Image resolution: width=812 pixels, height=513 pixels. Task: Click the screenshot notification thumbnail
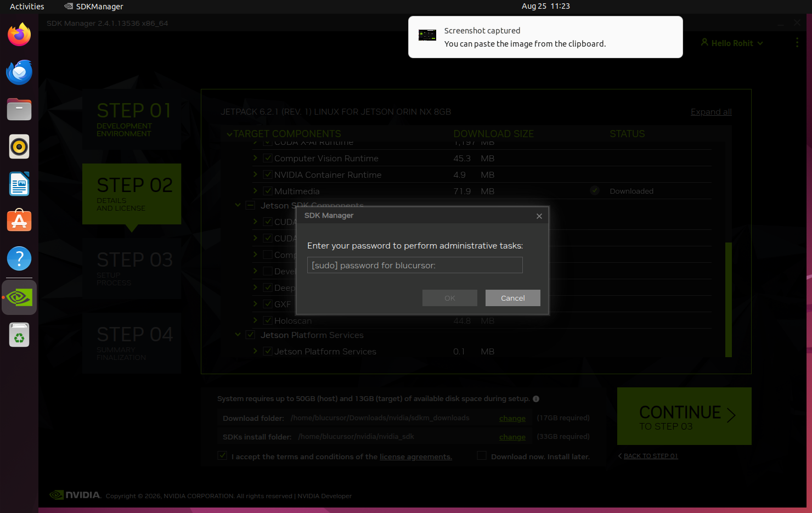click(427, 35)
